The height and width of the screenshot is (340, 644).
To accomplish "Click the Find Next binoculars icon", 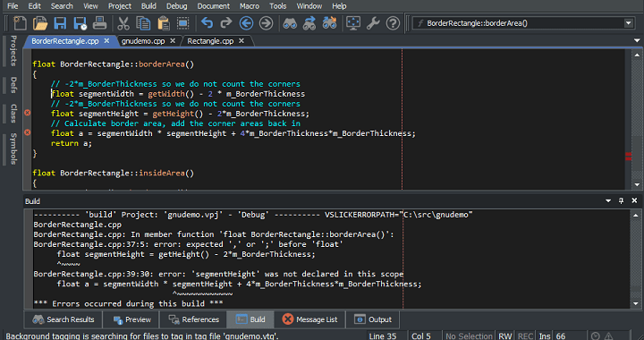I will 309,23.
